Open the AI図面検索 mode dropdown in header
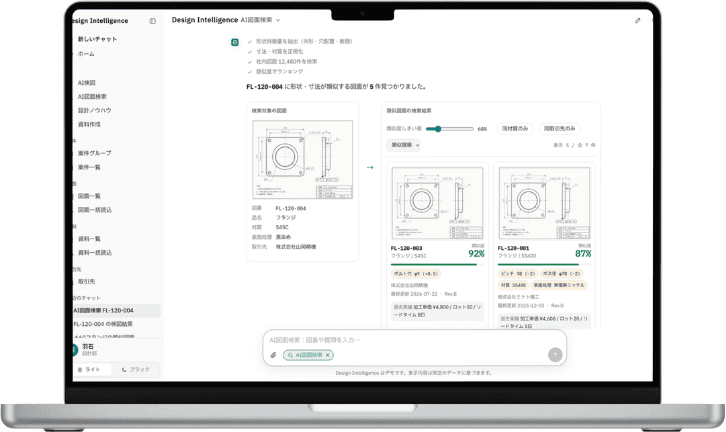The width and height of the screenshot is (726, 432). 260,20
